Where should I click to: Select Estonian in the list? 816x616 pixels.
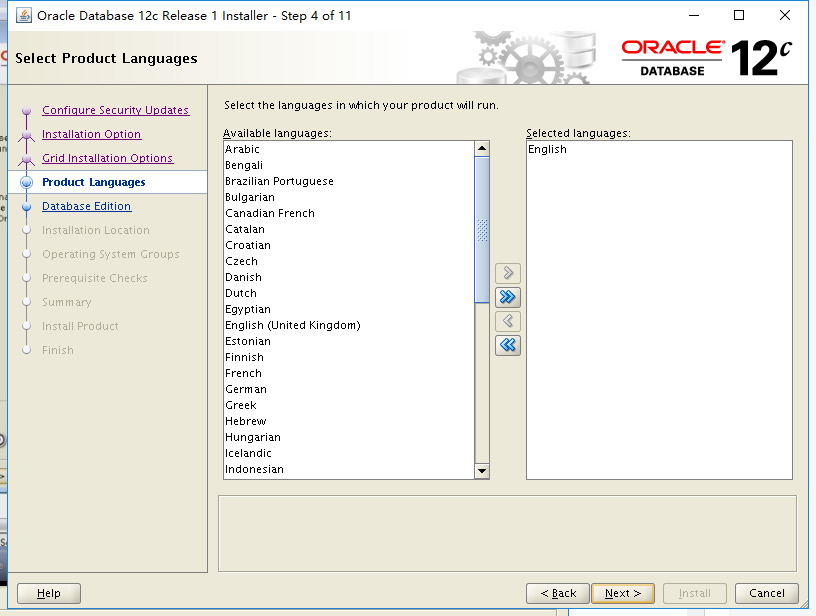point(349,341)
